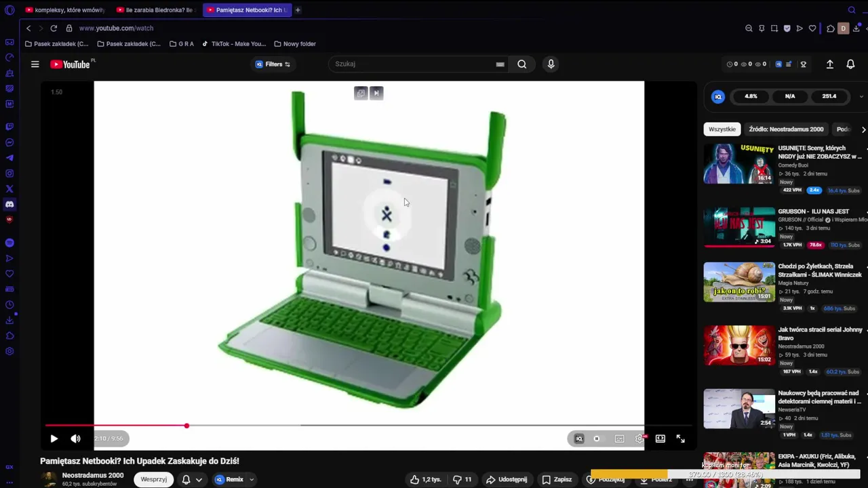Image resolution: width=868 pixels, height=488 pixels.
Task: Click progress bar scrubber handle
Action: point(186,426)
